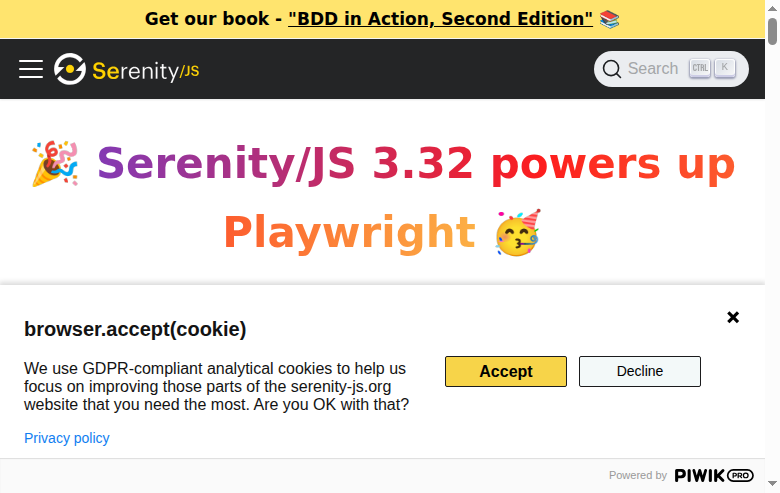Click the party popper emoji in headline
The width and height of the screenshot is (780, 493).
(x=55, y=164)
